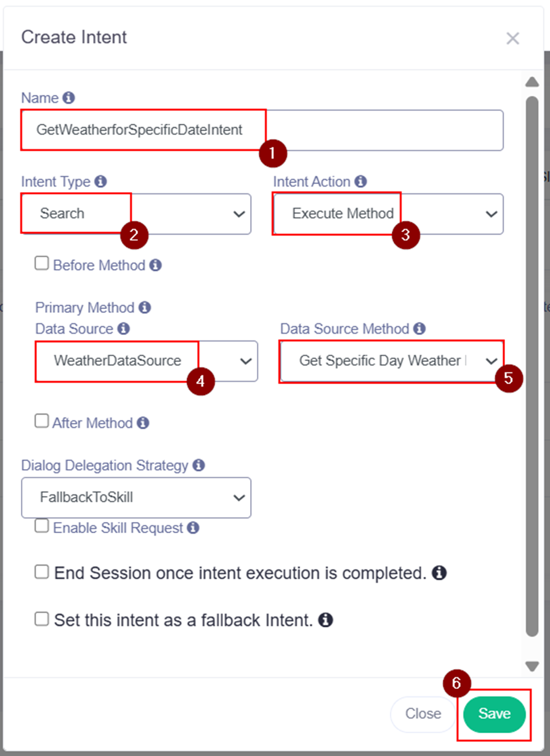Tick the After Method checkbox

(x=41, y=422)
